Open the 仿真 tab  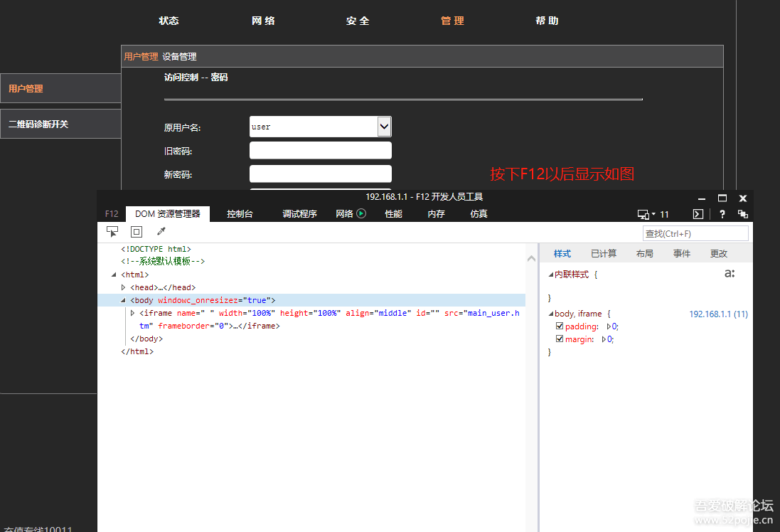pos(479,214)
